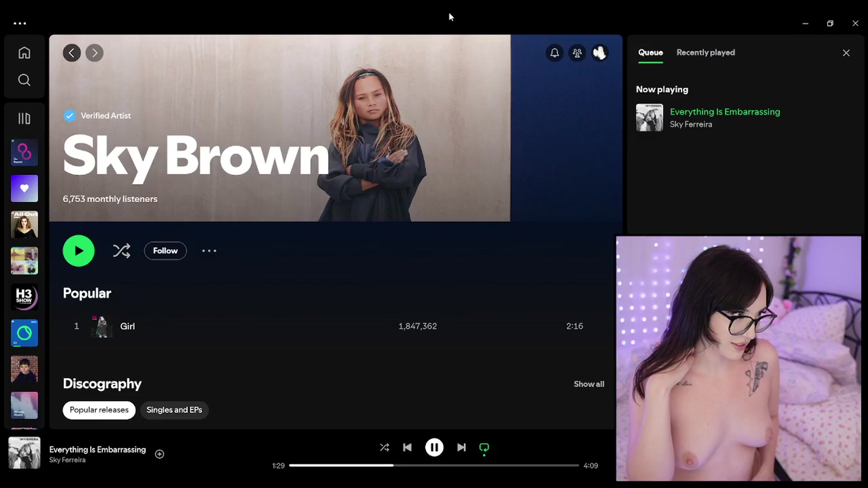Play Sky Brown with the green button

tap(79, 251)
